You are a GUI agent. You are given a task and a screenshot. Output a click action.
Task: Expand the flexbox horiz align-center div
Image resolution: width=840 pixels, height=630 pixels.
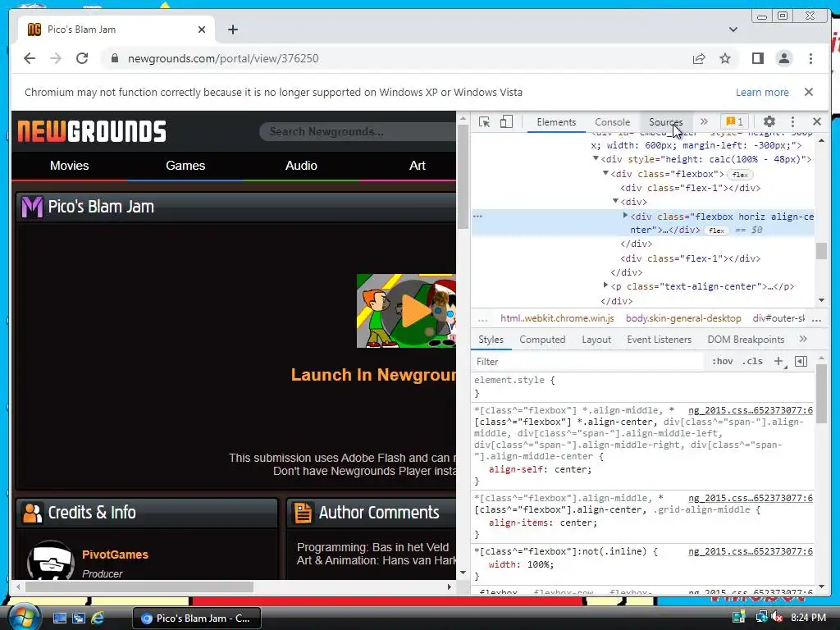[625, 216]
